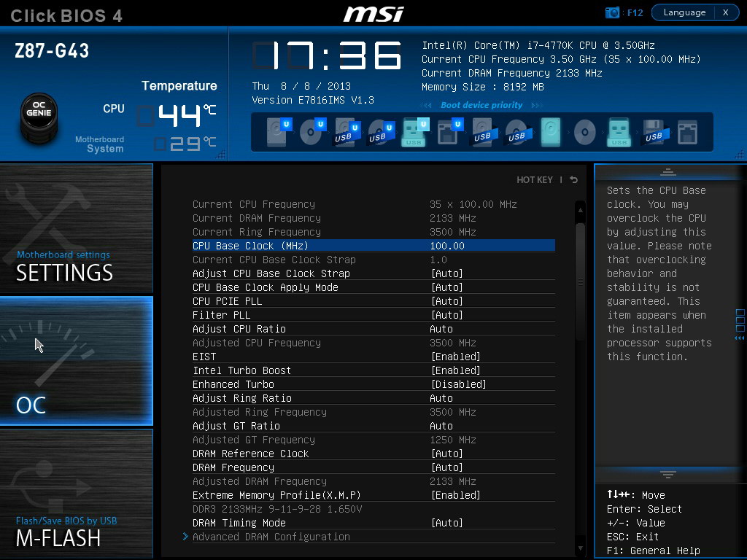Select the UEFI USB hard disk boot icon
Viewport: 747px width, 560px height.
click(347, 133)
